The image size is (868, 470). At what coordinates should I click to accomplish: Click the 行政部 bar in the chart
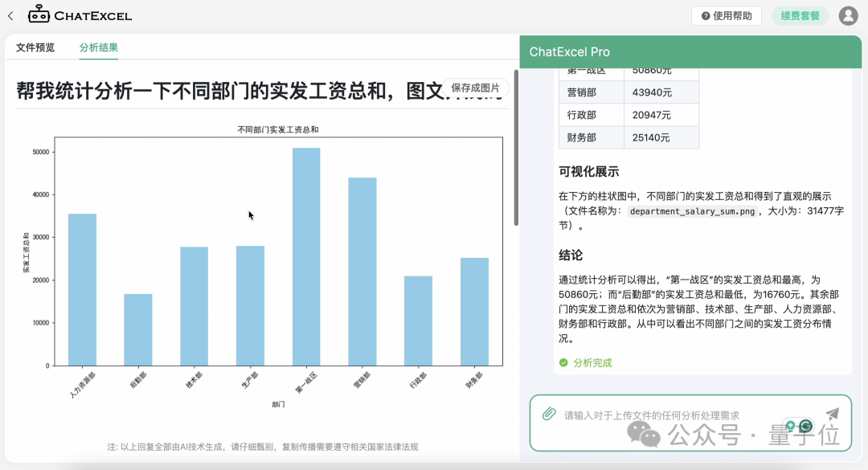click(418, 321)
